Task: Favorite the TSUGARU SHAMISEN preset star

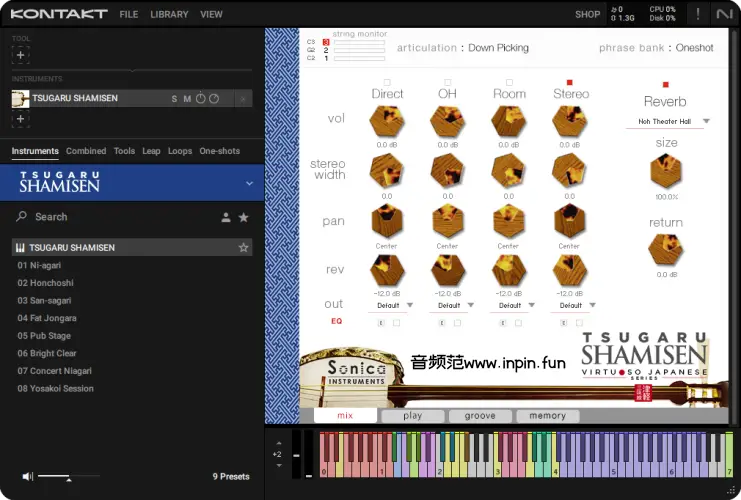Action: click(x=243, y=248)
